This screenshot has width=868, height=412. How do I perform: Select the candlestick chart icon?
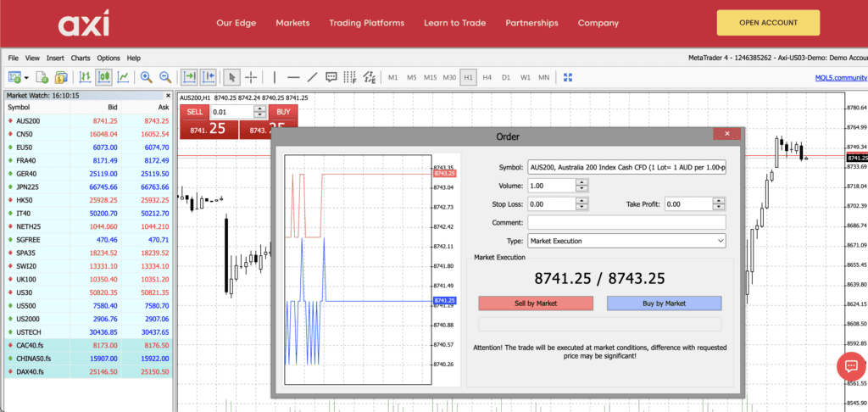pyautogui.click(x=104, y=77)
